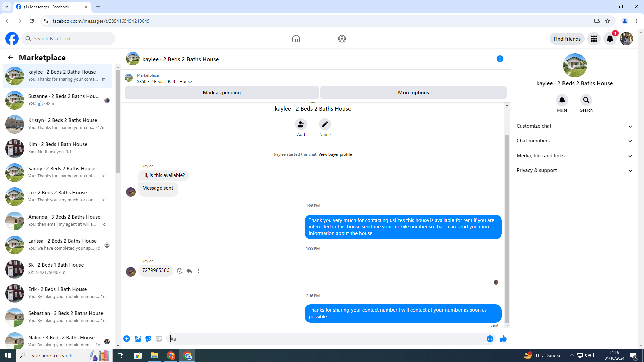This screenshot has height=362, width=644.
Task: Show hidden system tray icons
Action: pyautogui.click(x=572, y=355)
